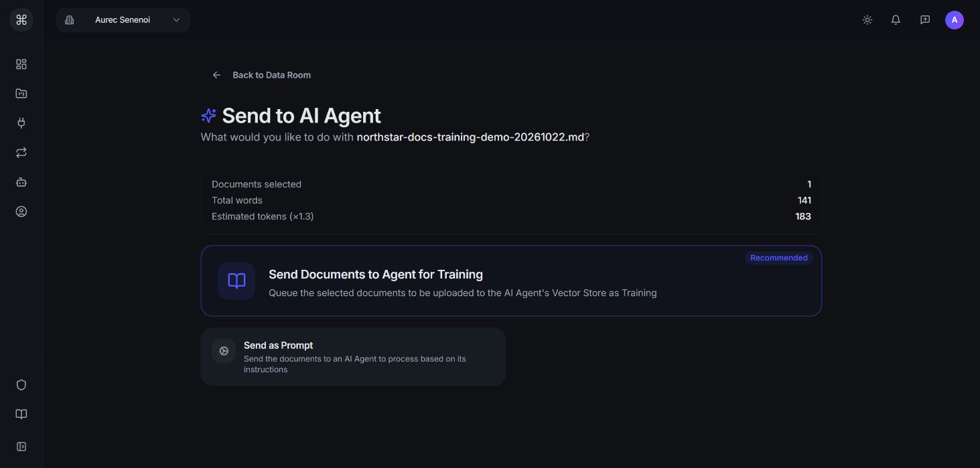This screenshot has height=468, width=980.
Task: Click the documents selected value 1
Action: point(809,184)
